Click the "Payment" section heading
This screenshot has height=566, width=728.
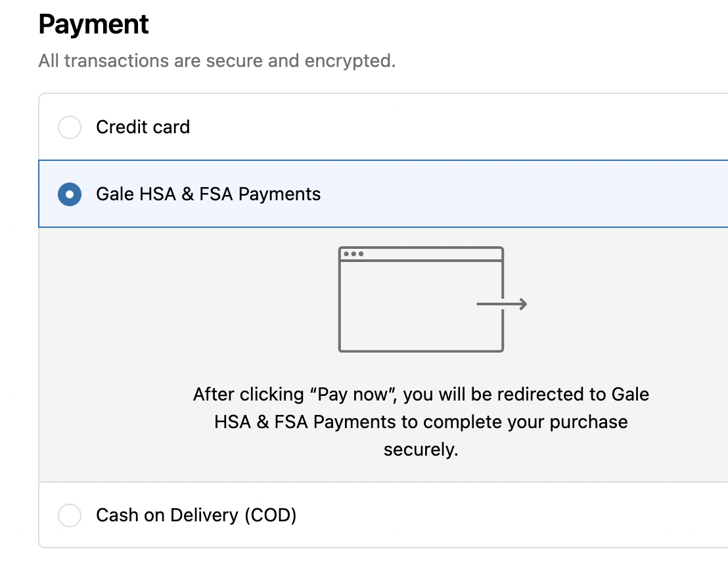[94, 25]
